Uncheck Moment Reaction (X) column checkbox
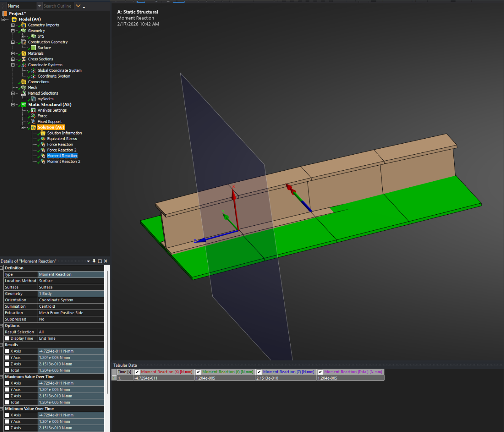The width and height of the screenshot is (504, 432). coord(137,372)
